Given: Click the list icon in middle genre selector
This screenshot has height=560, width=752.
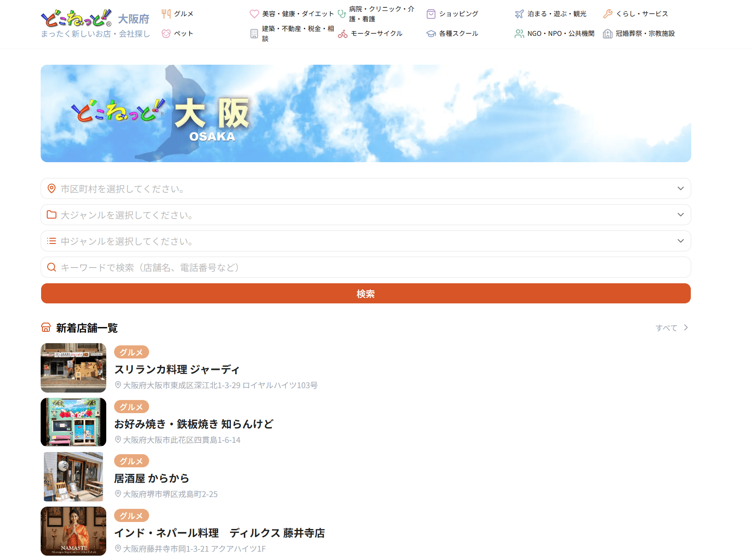Looking at the screenshot, I should pyautogui.click(x=52, y=241).
